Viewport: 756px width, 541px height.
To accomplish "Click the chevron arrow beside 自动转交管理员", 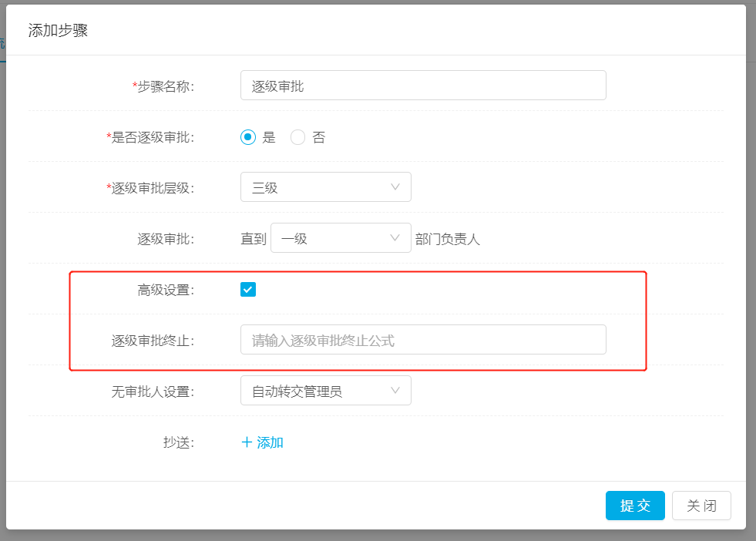I will click(395, 391).
